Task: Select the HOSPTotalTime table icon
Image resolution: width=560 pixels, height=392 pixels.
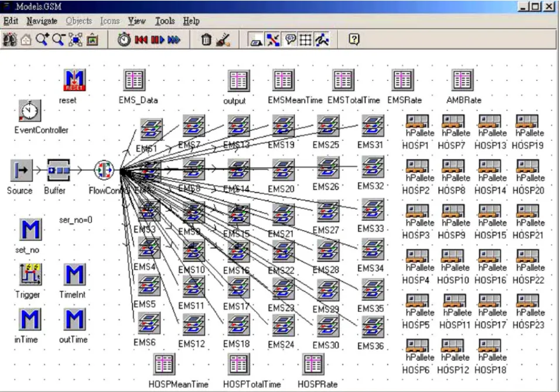Action: (x=238, y=364)
